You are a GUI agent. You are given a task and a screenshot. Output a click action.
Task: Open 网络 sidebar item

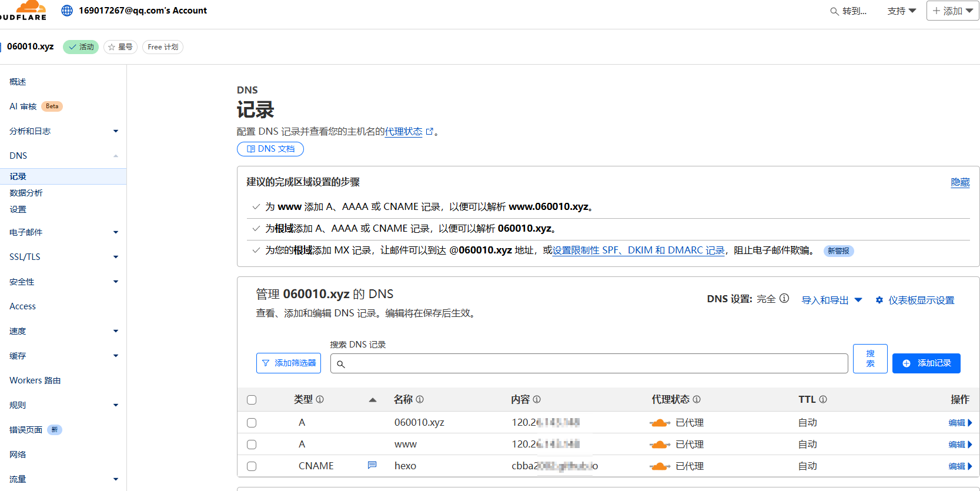tap(18, 455)
